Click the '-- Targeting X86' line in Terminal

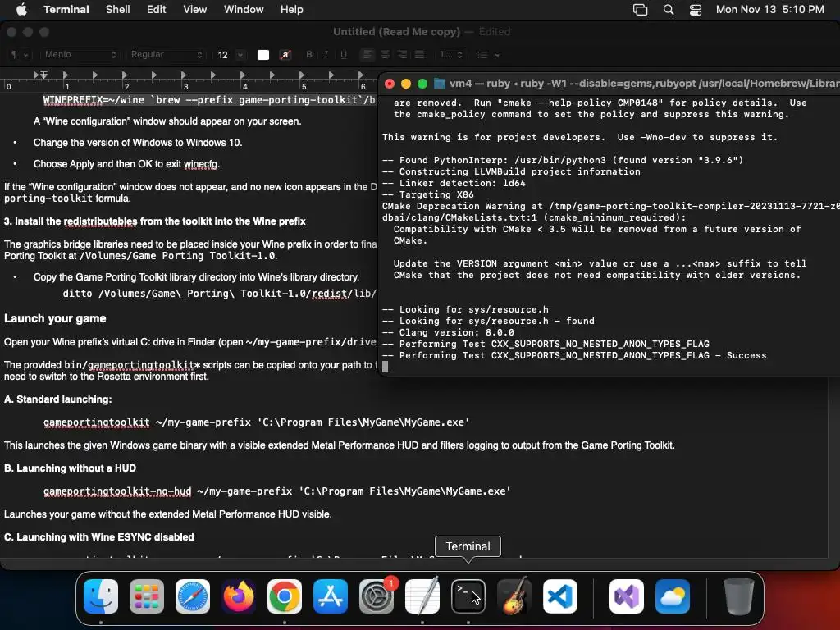point(428,194)
